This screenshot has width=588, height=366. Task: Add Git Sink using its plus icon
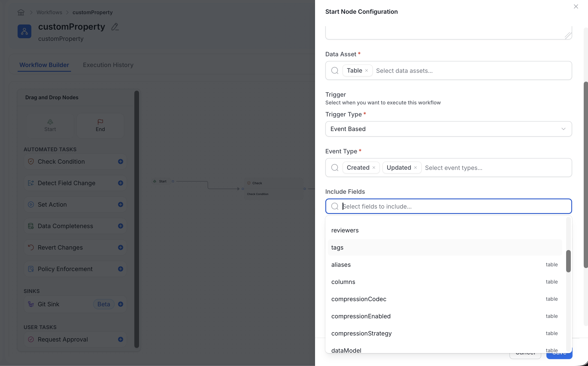121,304
